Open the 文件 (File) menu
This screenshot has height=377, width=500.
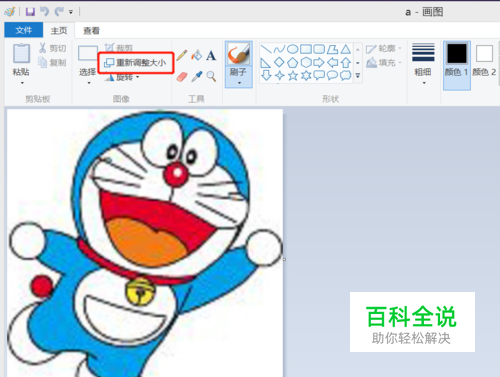tap(24, 30)
